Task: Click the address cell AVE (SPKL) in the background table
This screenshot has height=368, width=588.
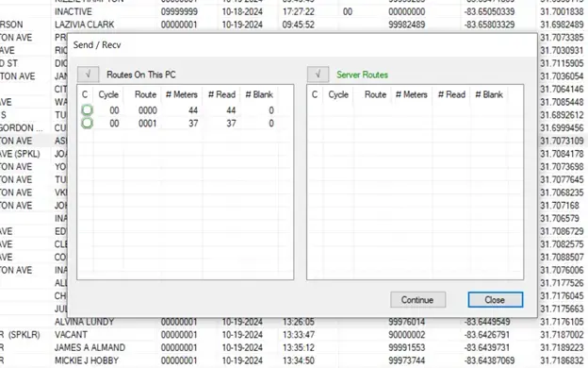Action: click(x=20, y=154)
